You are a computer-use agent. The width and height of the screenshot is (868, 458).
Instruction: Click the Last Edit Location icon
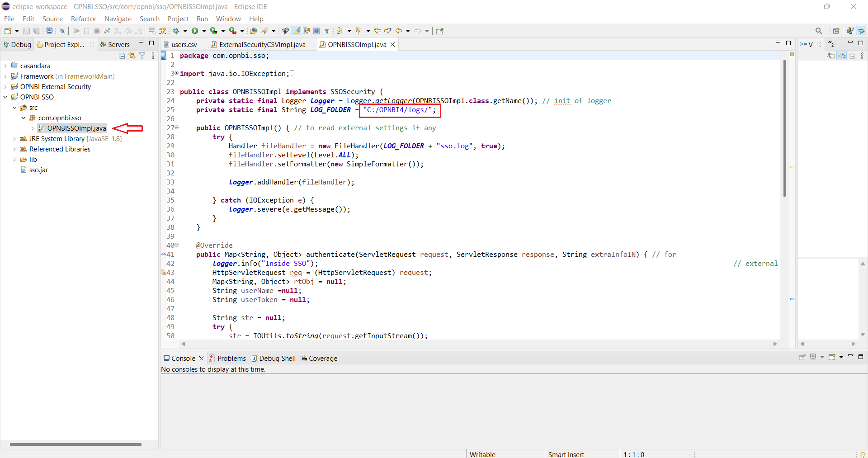[x=377, y=31]
